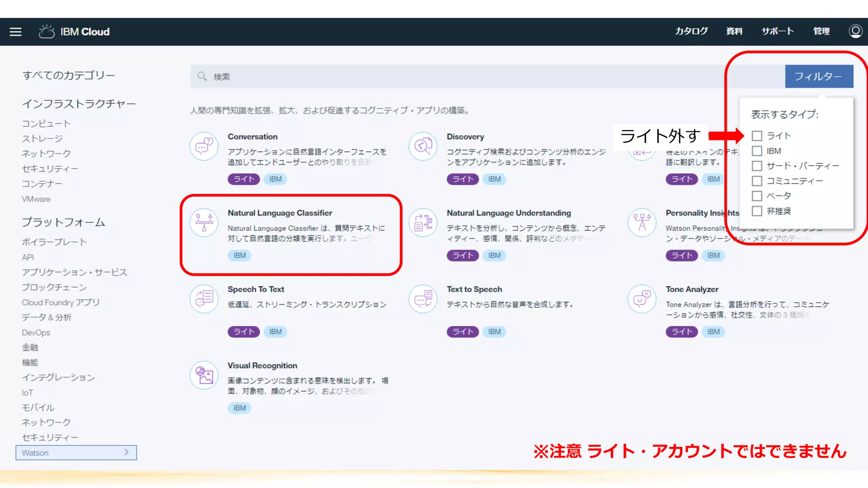Check the 非推奨 filter checkbox
868x488 pixels.
point(757,211)
